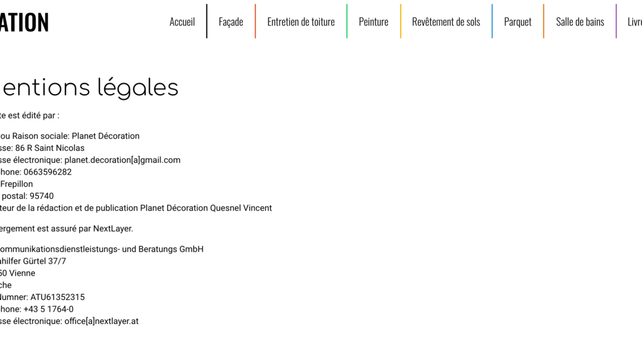
Task: Click the postal code 95740
Action: point(41,196)
